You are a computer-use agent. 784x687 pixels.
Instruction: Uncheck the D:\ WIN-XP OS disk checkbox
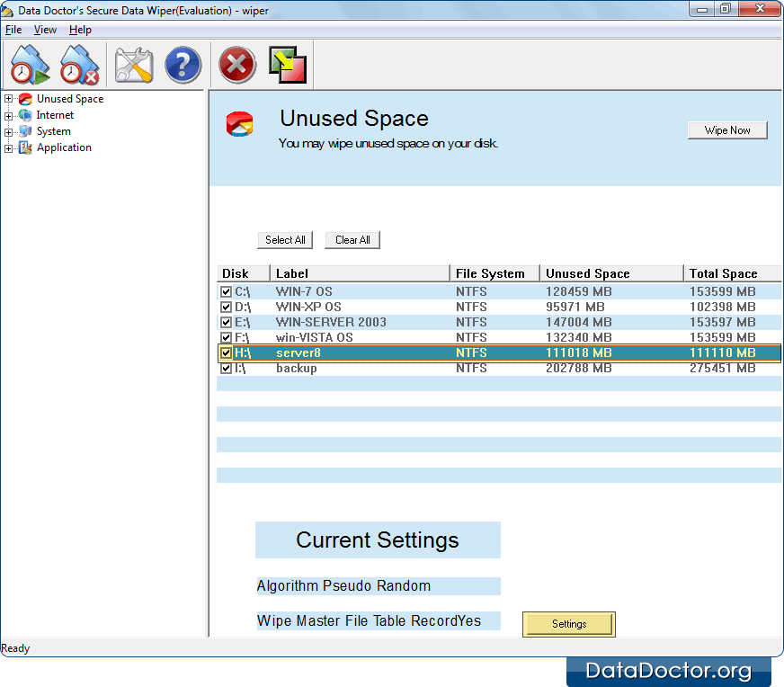point(226,307)
